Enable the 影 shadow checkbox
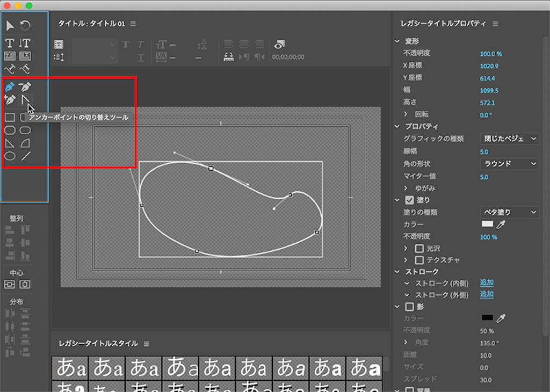550x392 pixels. tap(409, 307)
